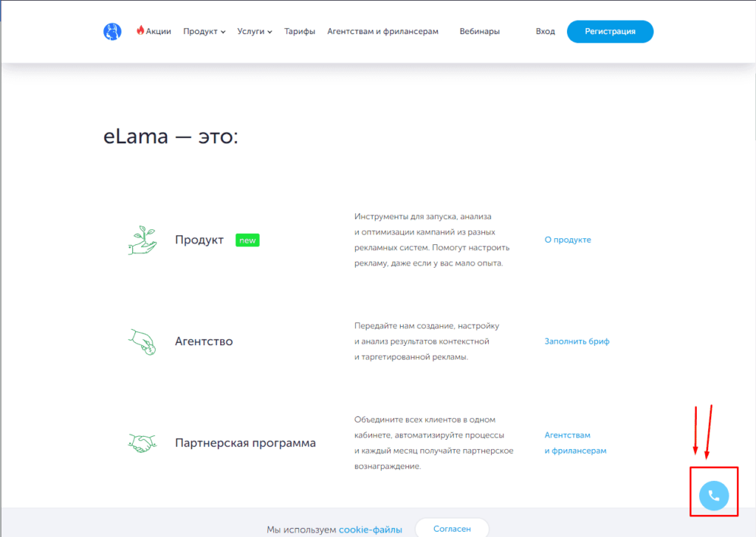Click the text starting Передайте нам создание
The image size is (756, 537).
point(427,342)
